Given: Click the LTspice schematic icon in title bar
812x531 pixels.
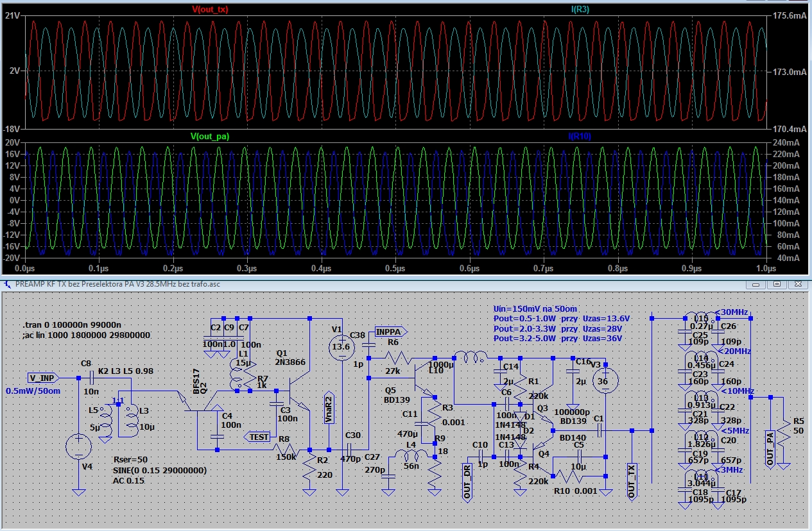Looking at the screenshot, I should coord(8,283).
